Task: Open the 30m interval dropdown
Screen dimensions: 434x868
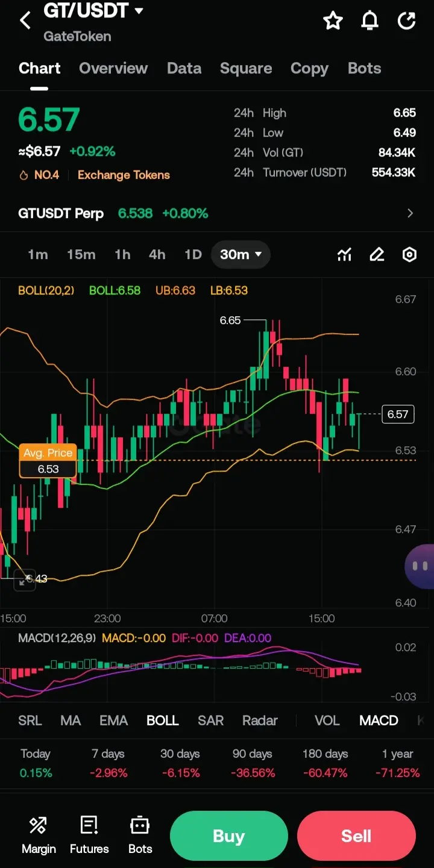Action: coord(241,255)
